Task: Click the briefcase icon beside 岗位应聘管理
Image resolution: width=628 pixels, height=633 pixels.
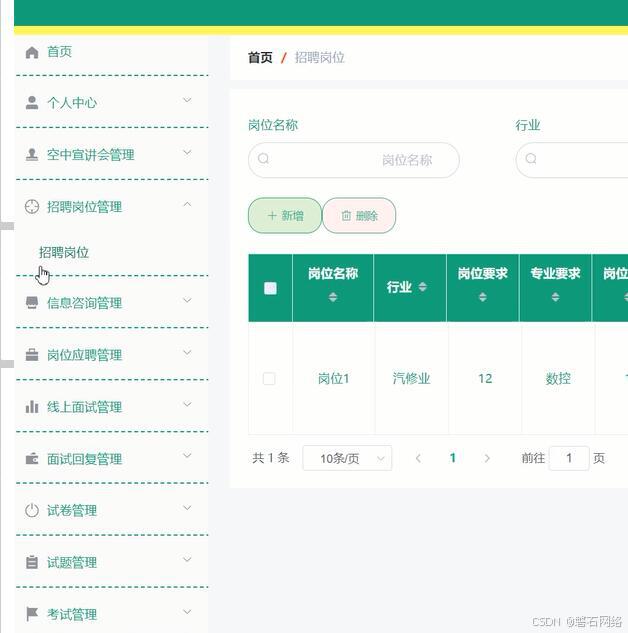Action: pos(32,355)
